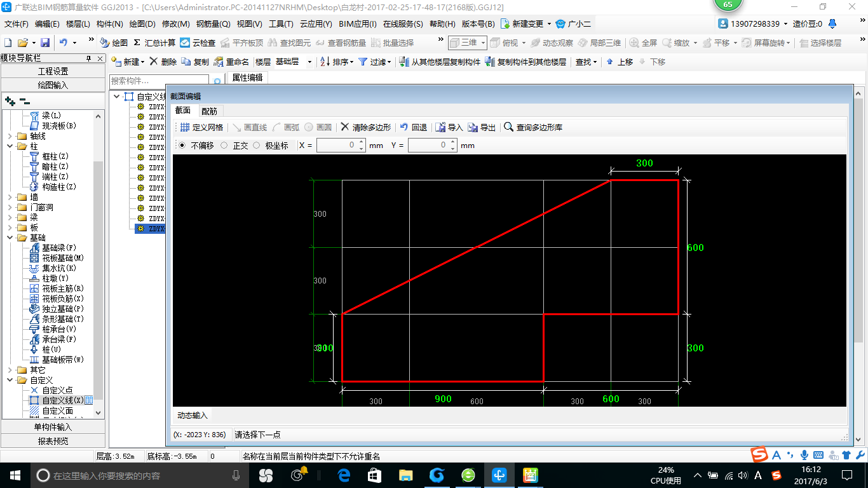This screenshot has width=868, height=488.
Task: Click the Windows taskbar search box
Action: [140, 475]
